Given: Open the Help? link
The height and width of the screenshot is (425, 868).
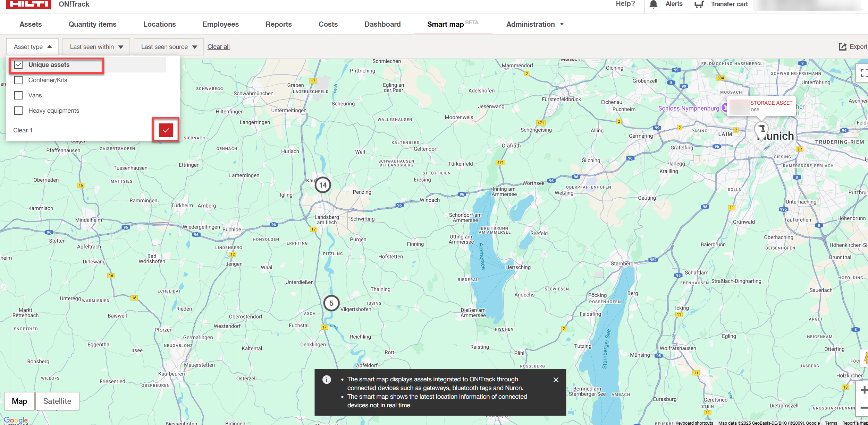Looking at the screenshot, I should click(625, 4).
